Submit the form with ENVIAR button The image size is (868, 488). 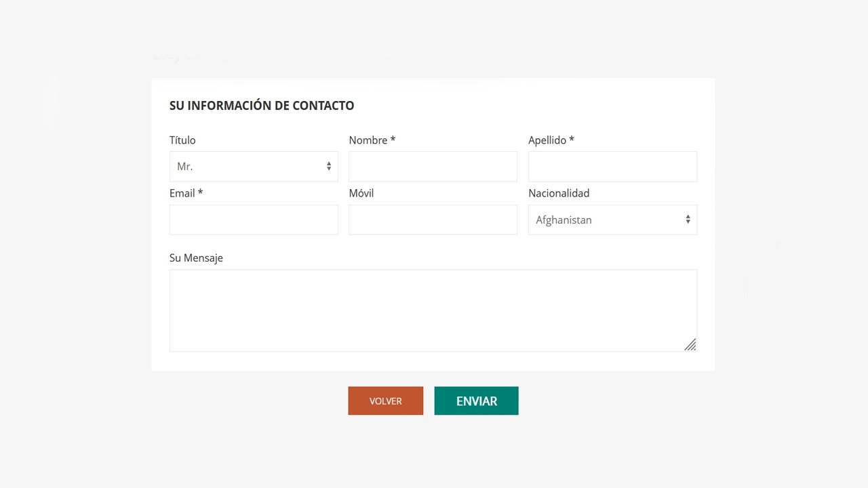476,401
